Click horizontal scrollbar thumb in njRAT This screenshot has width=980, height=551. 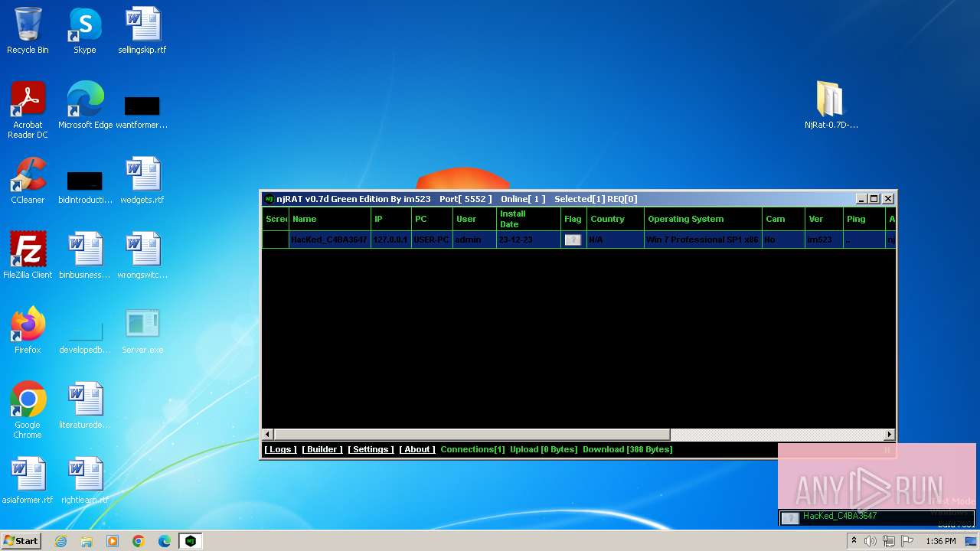point(472,435)
